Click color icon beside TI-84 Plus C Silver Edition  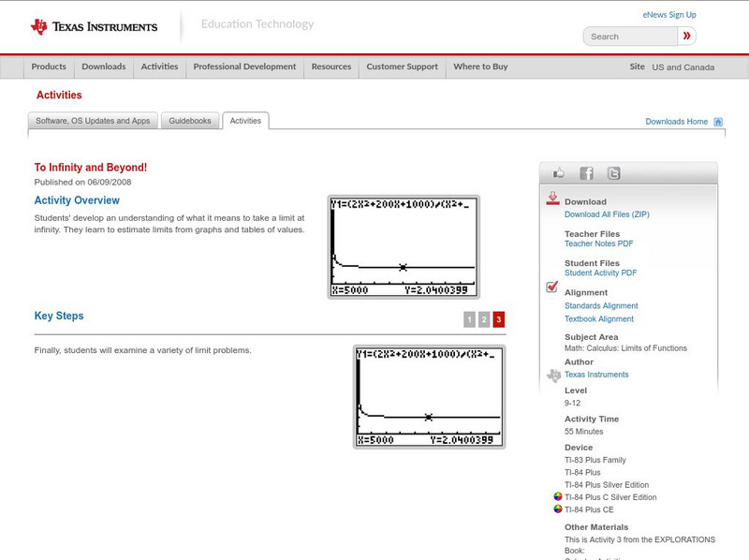pos(557,496)
